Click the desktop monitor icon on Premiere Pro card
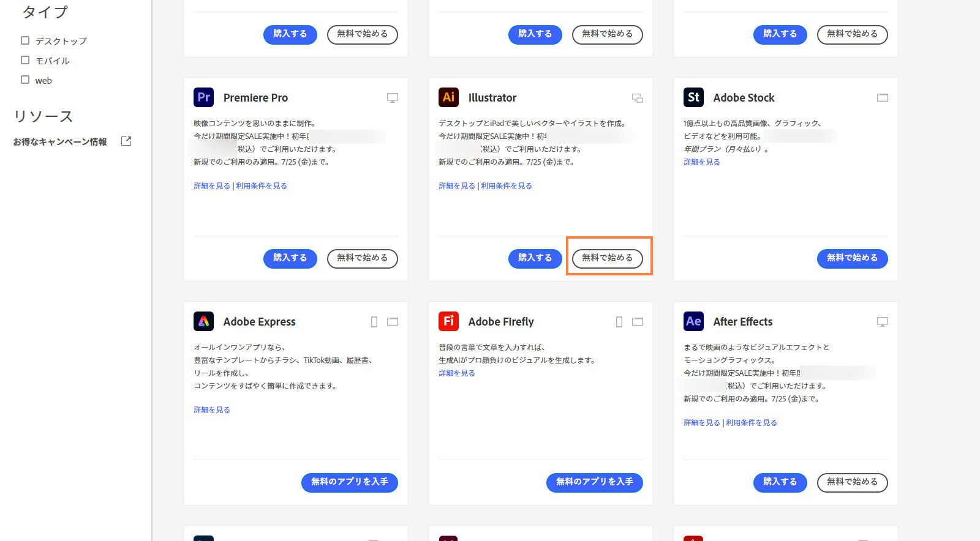Image resolution: width=980 pixels, height=541 pixels. [393, 98]
